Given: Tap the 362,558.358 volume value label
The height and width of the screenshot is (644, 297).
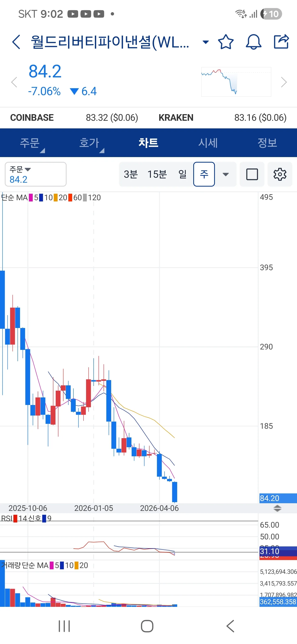Looking at the screenshot, I should (x=278, y=602).
